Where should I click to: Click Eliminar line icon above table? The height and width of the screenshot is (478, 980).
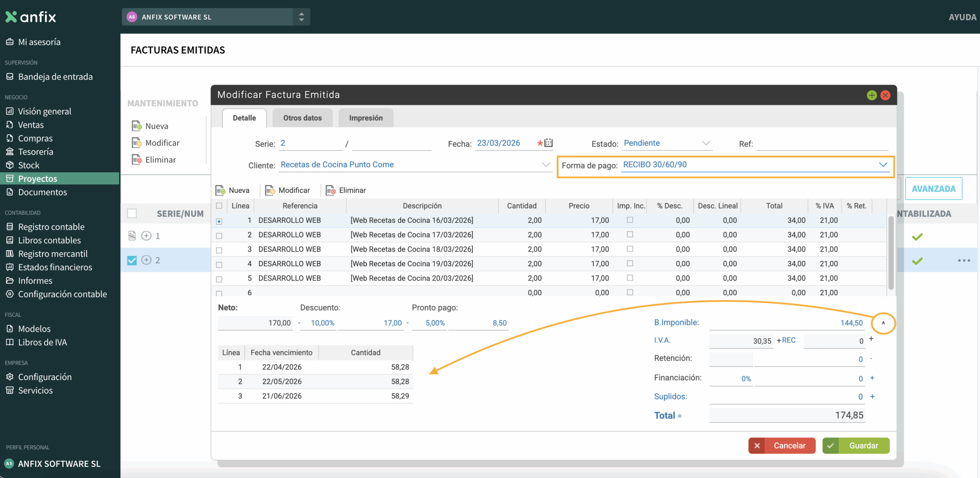coord(330,190)
